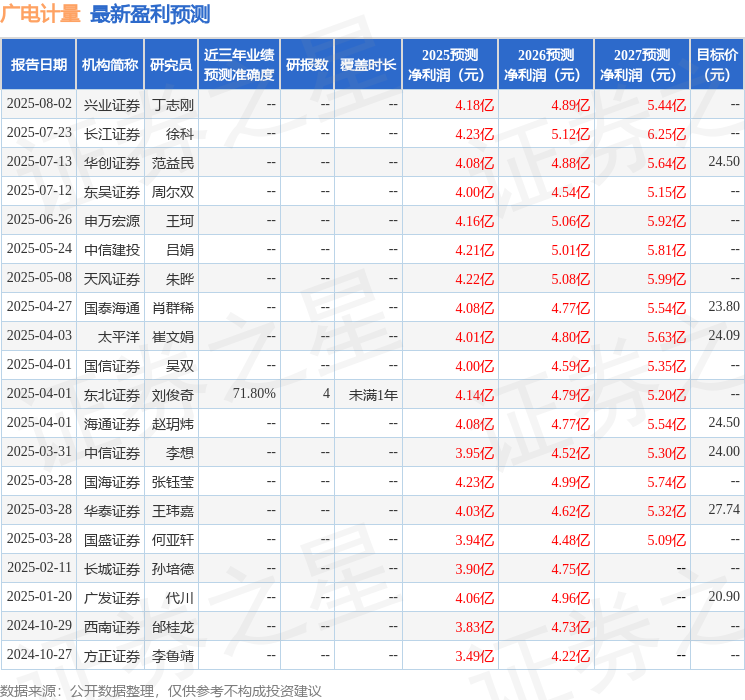The height and width of the screenshot is (700, 745).
Task: Click the 目标价(元) column header
Action: point(717,65)
